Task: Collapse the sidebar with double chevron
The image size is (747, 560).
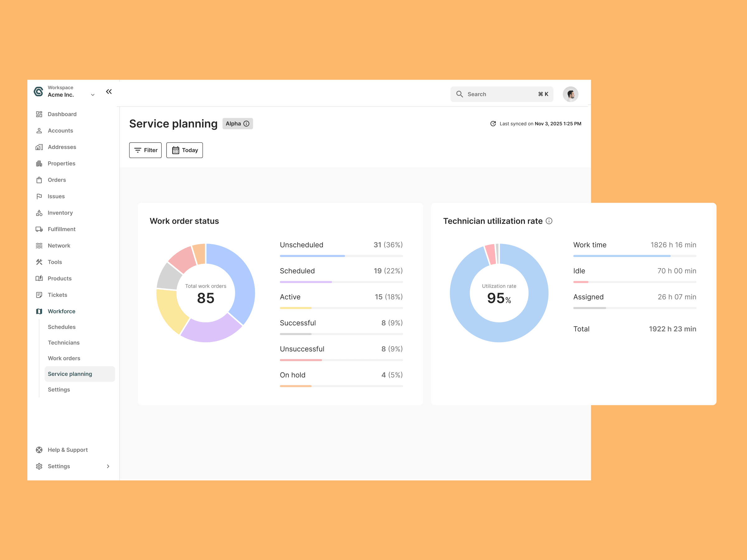Action: click(109, 91)
